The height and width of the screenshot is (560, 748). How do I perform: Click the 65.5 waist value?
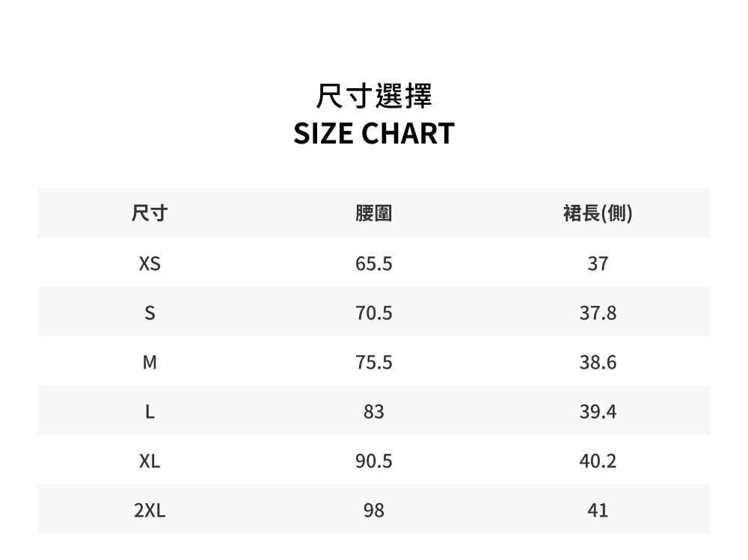coord(373,263)
